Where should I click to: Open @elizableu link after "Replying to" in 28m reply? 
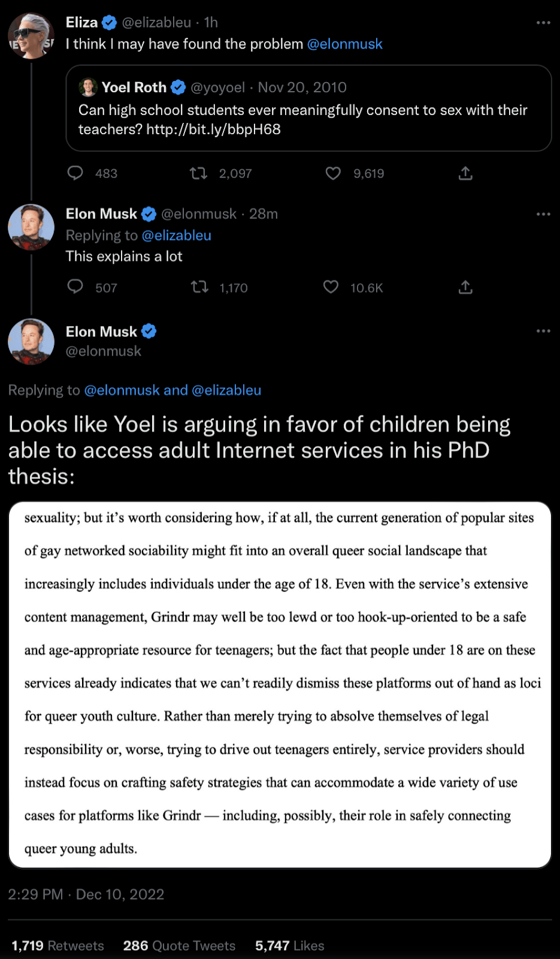coord(177,236)
